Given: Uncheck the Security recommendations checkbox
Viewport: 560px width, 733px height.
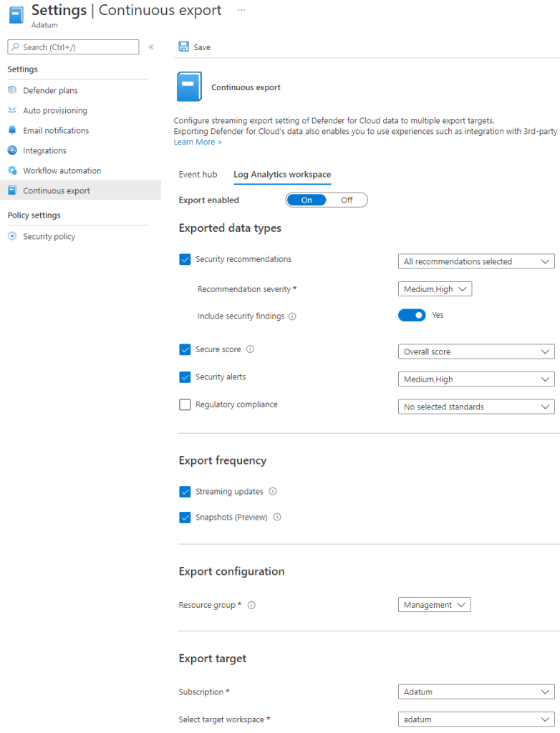Looking at the screenshot, I should [185, 260].
